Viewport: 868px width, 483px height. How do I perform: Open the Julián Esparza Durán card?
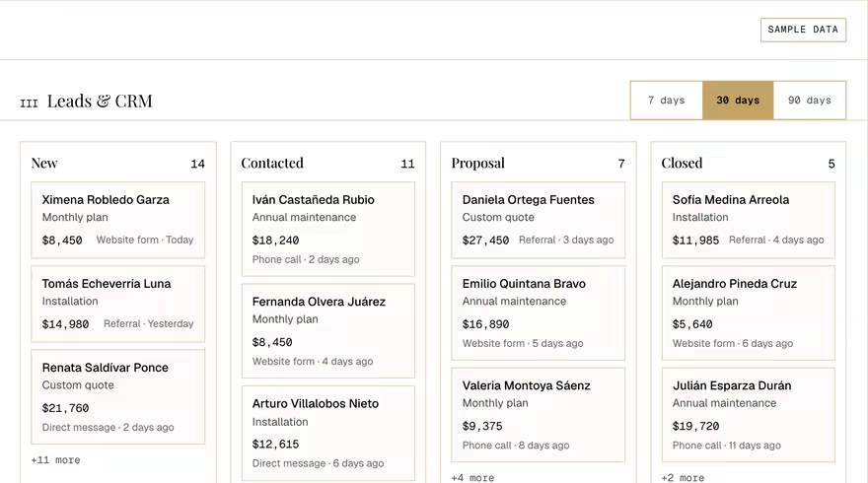749,414
